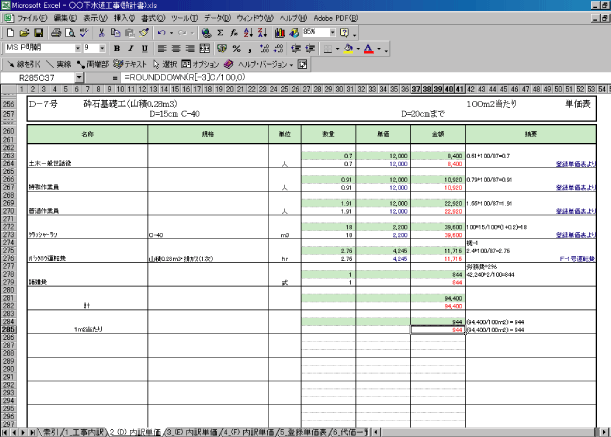Click テキスト toolbar button
611x437 pixels.
pyautogui.click(x=130, y=64)
